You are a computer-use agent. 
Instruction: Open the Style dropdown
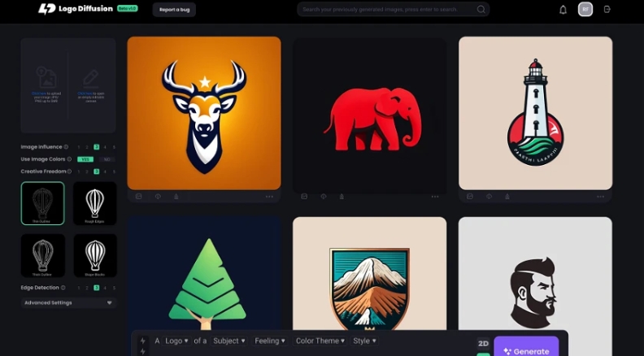364,341
